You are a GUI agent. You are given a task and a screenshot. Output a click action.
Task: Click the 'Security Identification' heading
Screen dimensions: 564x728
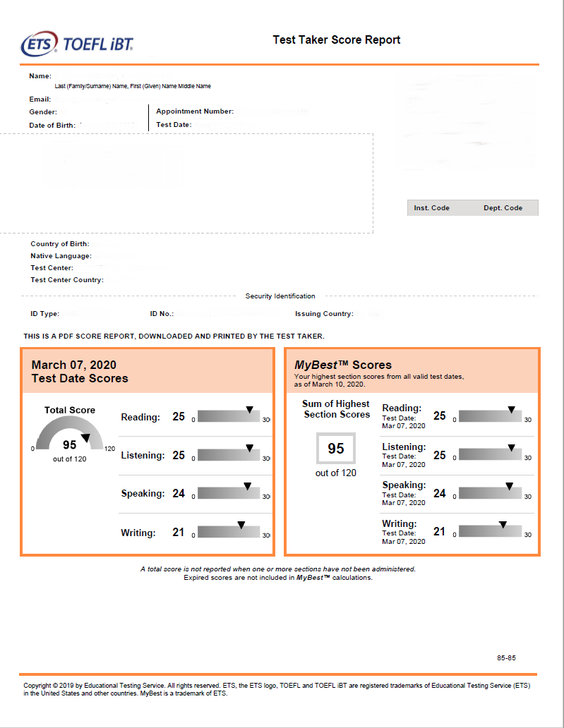(280, 296)
